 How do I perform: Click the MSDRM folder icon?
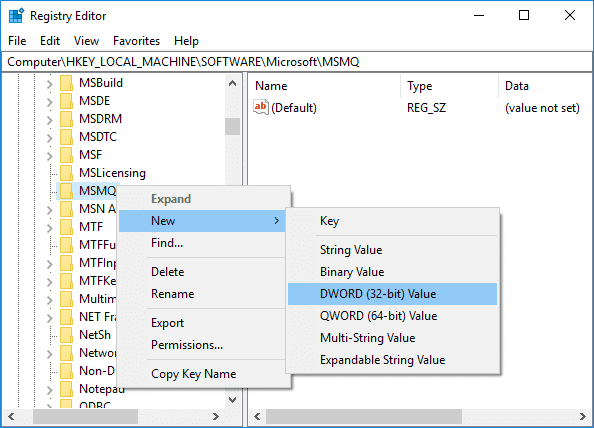tap(66, 119)
